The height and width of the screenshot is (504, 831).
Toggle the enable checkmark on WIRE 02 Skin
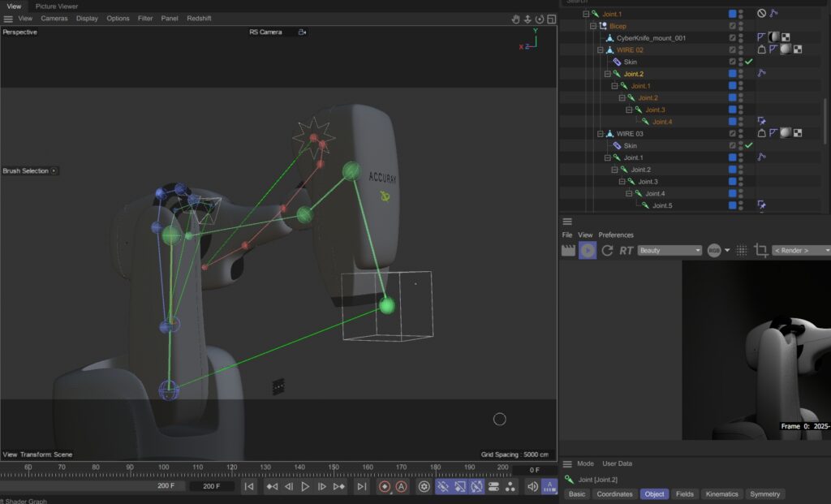749,62
